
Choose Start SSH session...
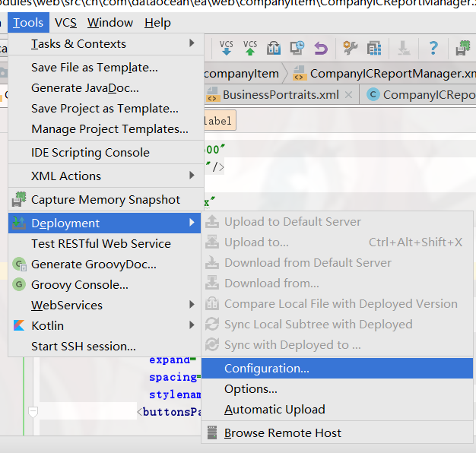(x=105, y=346)
